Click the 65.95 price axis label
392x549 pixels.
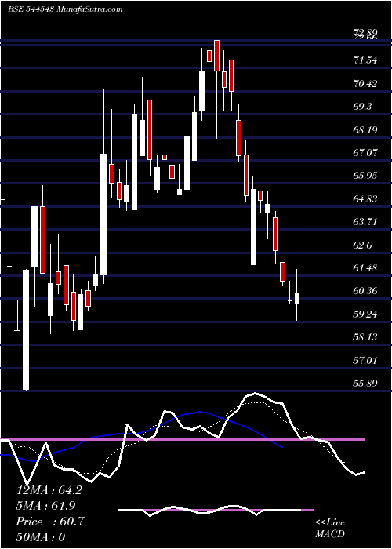tap(366, 176)
